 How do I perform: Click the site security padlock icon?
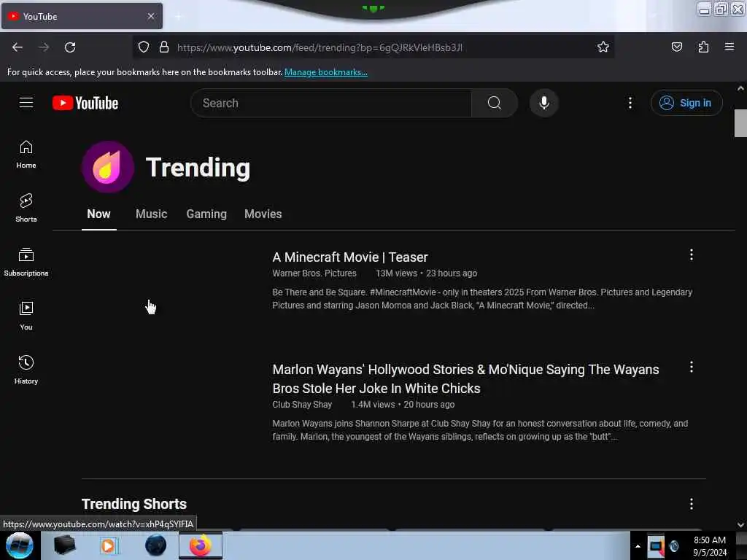(164, 47)
